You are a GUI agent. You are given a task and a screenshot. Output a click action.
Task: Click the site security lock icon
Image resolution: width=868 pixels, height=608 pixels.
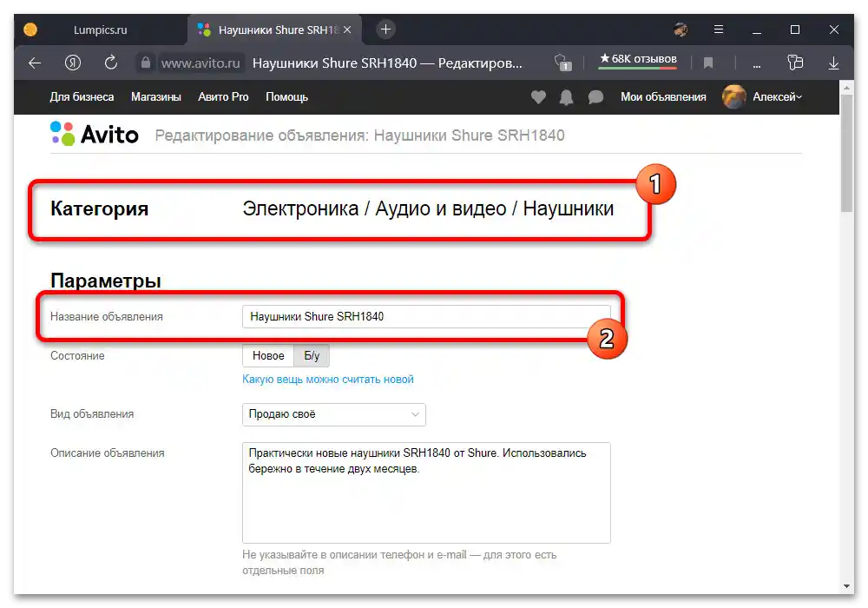146,63
